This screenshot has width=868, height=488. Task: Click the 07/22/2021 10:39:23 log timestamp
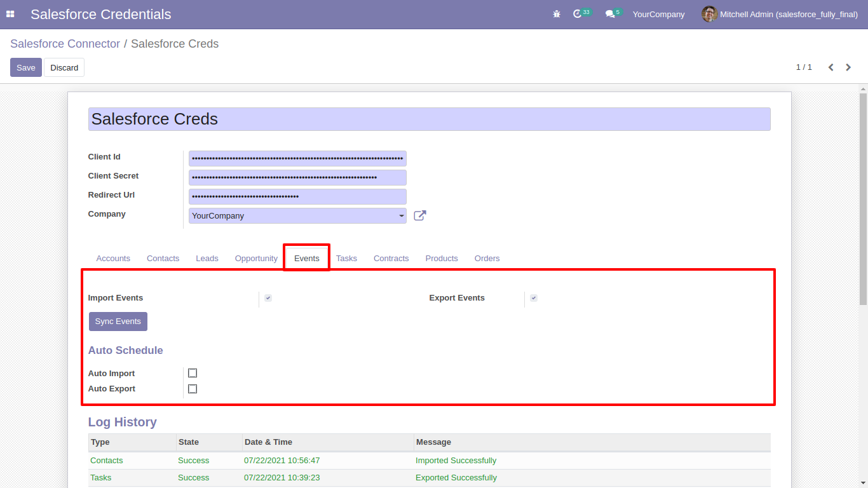tap(282, 478)
